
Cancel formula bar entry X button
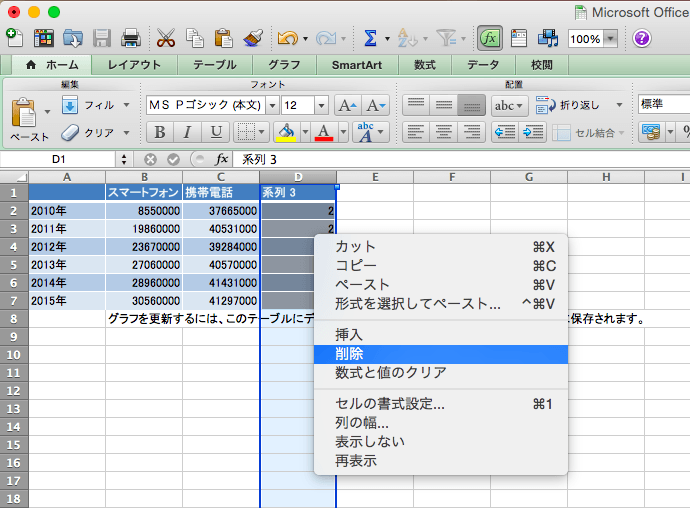150,159
